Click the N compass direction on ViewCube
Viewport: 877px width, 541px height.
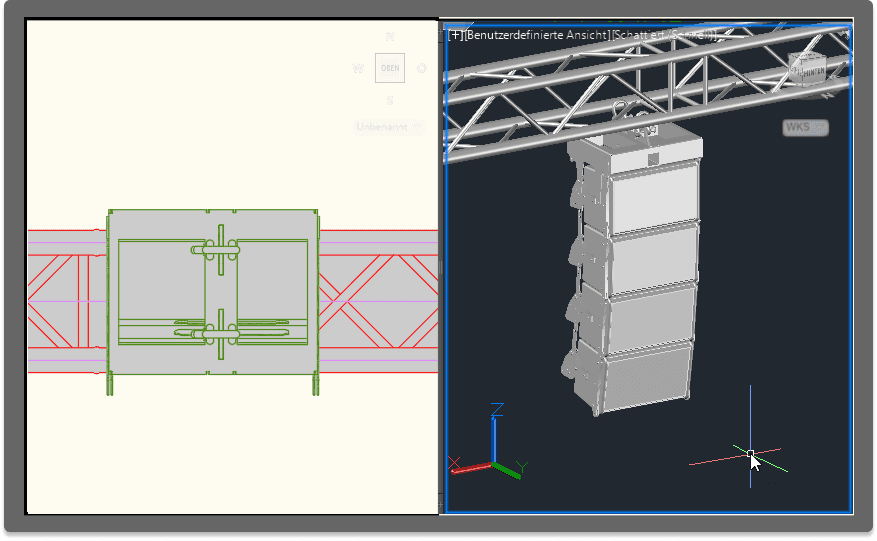click(x=390, y=37)
